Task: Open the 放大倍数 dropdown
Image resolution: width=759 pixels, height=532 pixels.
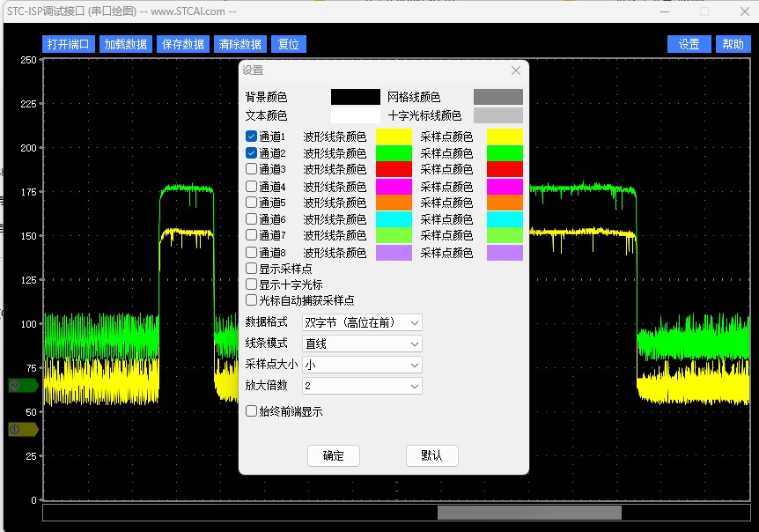Action: point(362,386)
